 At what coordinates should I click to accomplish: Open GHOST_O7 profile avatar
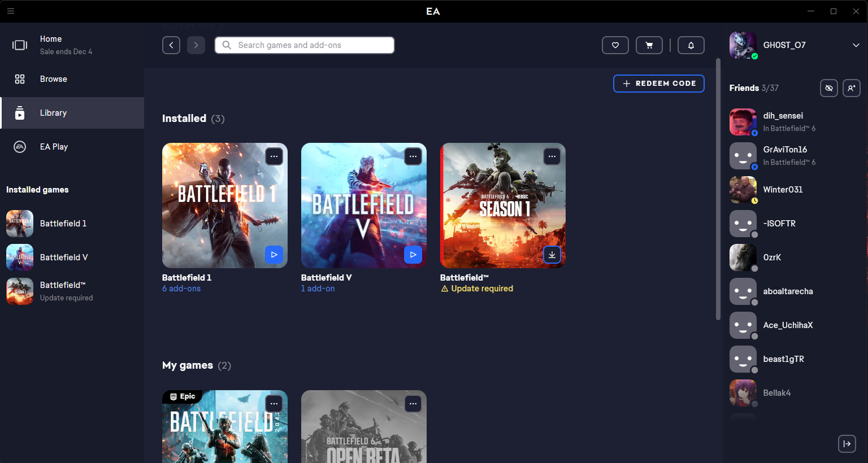pos(743,45)
